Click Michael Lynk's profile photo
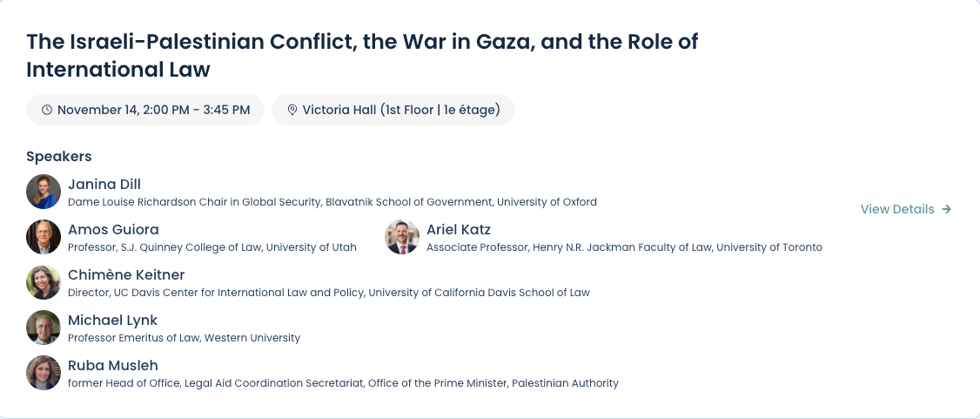The height and width of the screenshot is (419, 980). (x=44, y=328)
